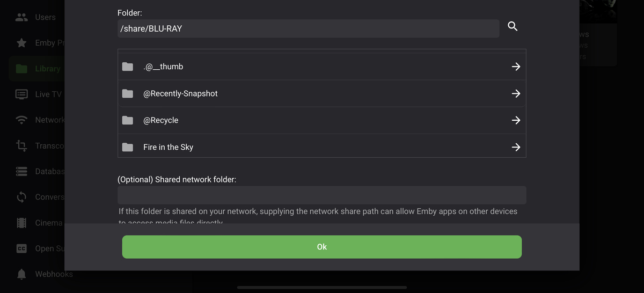The width and height of the screenshot is (644, 293).
Task: Select the Library sidebar menu item
Action: pyautogui.click(x=36, y=69)
